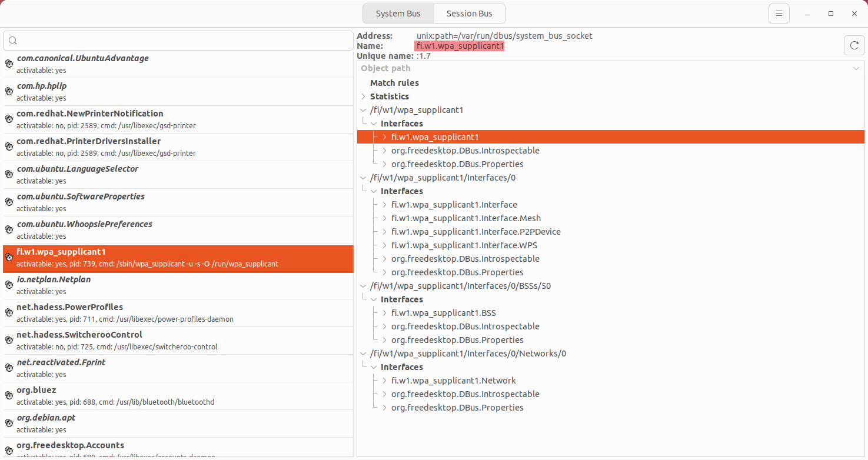Click the magnifier icon in the search box
Viewport: 868px width, 460px height.
13,41
